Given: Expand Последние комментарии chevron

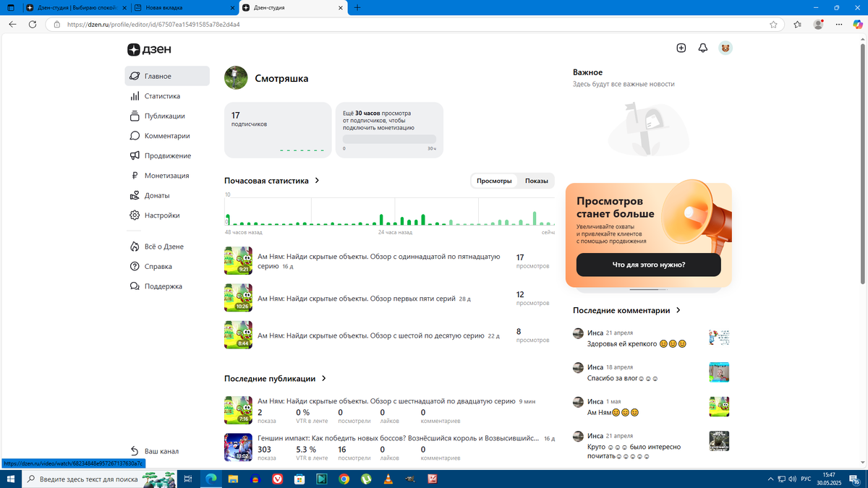Looking at the screenshot, I should 678,310.
